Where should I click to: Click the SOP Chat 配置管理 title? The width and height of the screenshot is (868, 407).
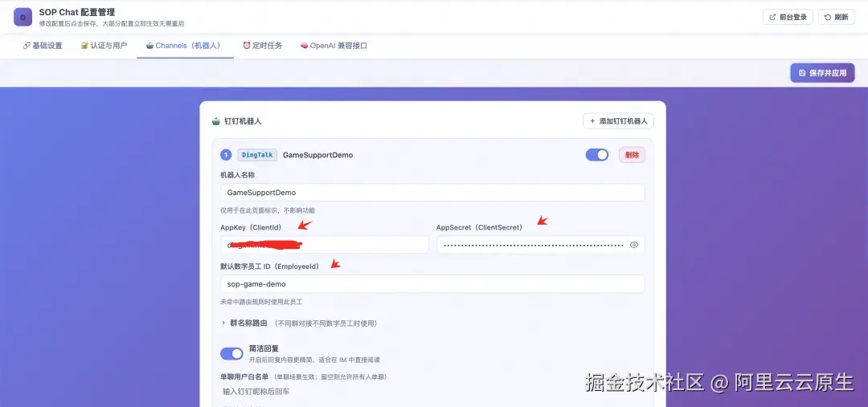(x=77, y=12)
